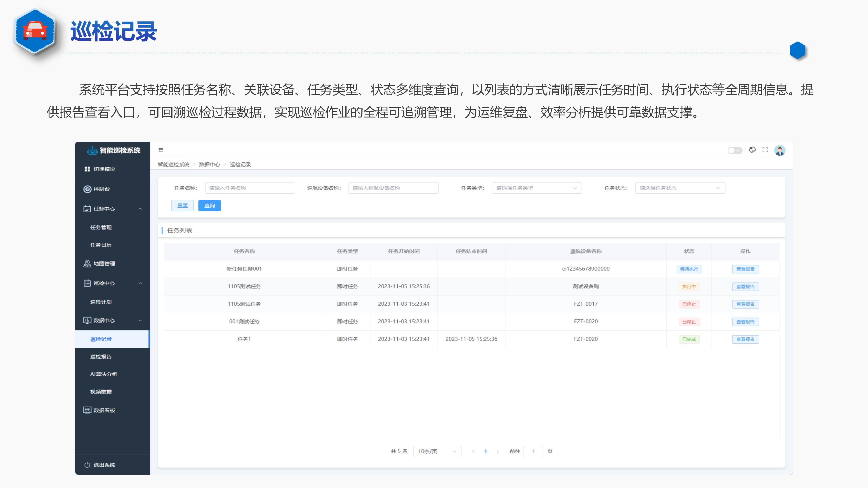Click the 重置 button

pyautogui.click(x=183, y=205)
